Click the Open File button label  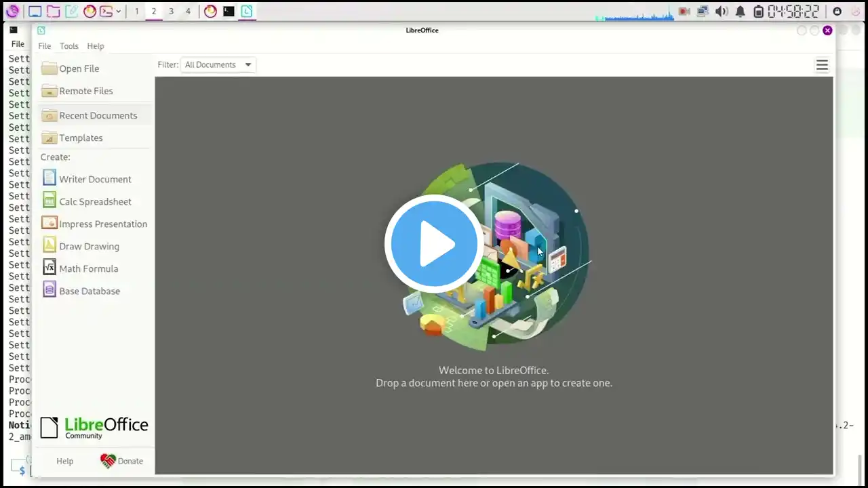[x=79, y=68]
